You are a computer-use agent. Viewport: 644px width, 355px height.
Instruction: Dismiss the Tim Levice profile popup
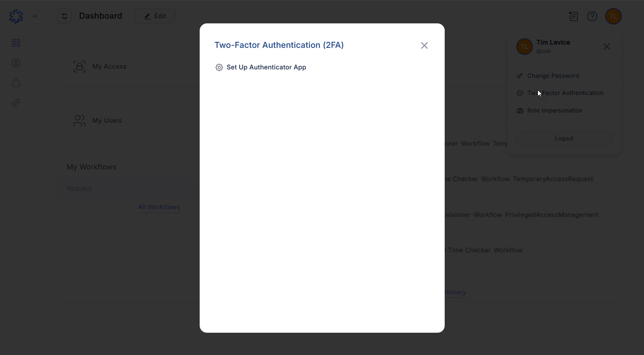607,46
